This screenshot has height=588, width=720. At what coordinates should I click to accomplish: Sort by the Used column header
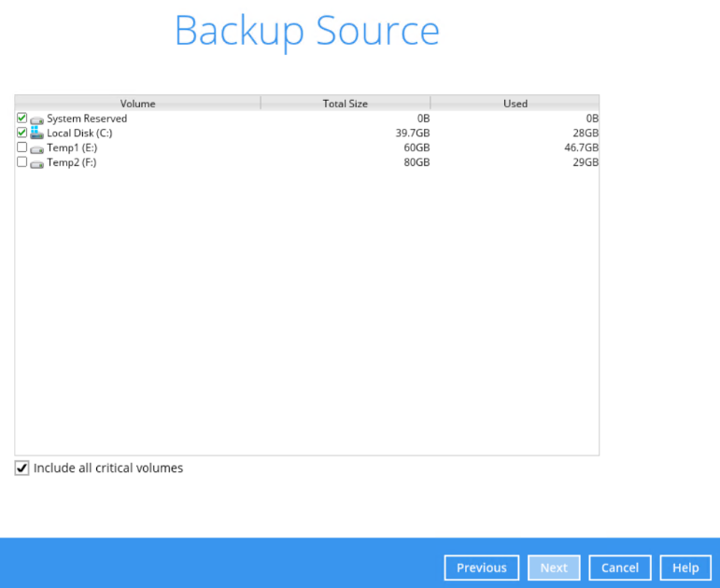coord(515,104)
